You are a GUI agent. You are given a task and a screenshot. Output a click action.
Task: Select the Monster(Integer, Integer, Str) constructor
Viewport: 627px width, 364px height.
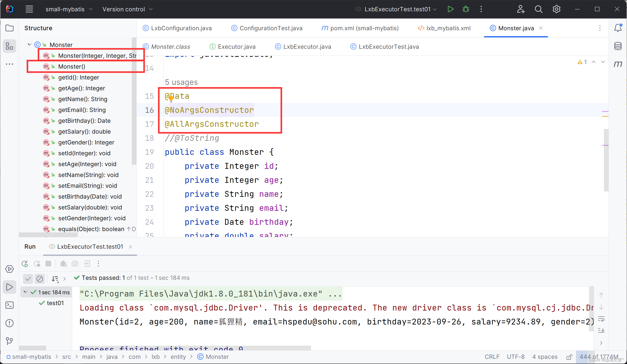click(x=97, y=56)
